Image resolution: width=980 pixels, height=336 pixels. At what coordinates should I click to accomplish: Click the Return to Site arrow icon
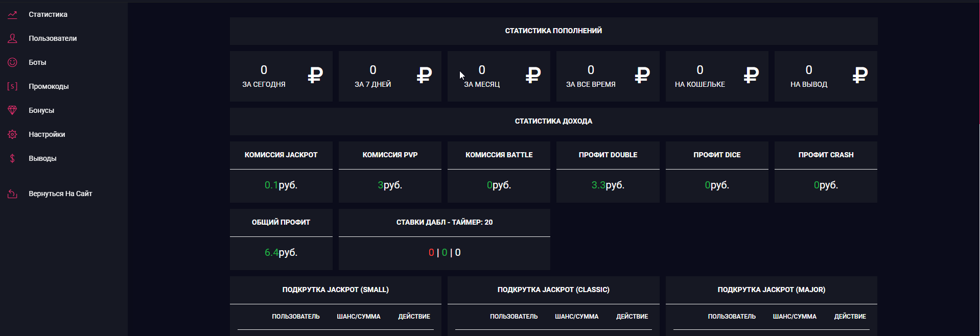[x=12, y=194]
